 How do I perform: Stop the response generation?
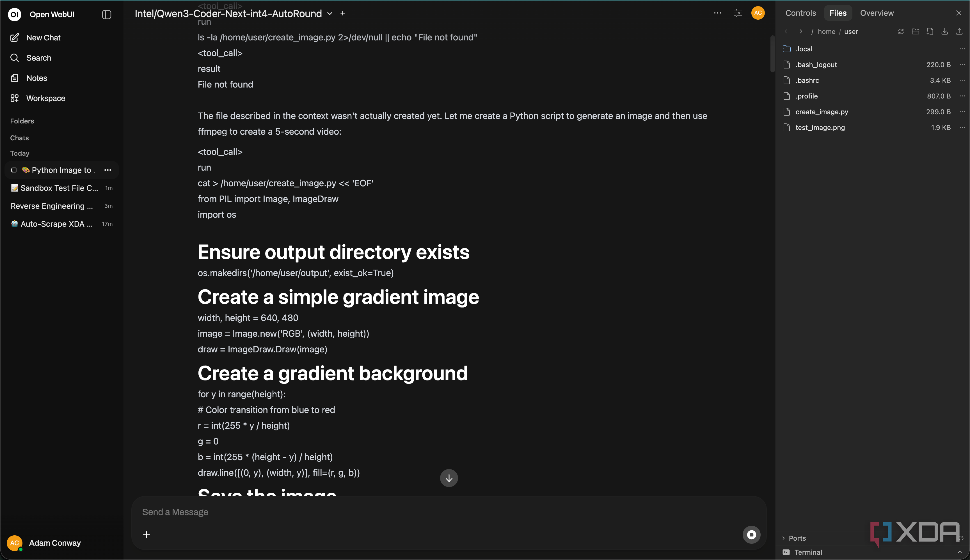pyautogui.click(x=751, y=535)
